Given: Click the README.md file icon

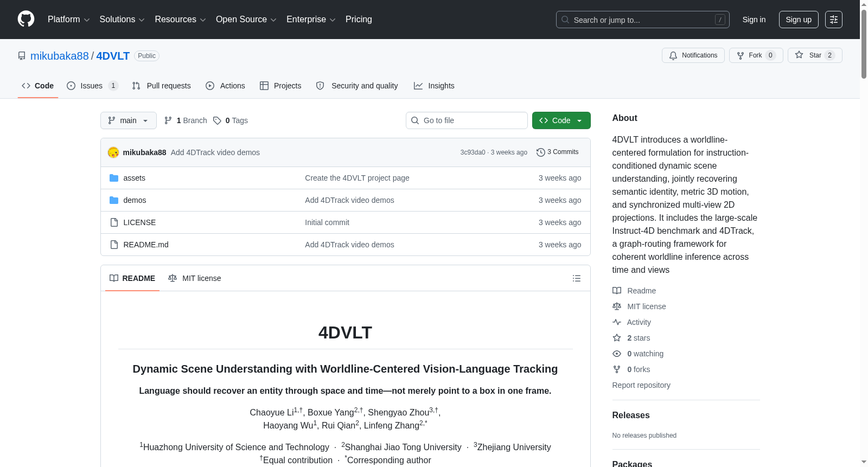Looking at the screenshot, I should 114,245.
